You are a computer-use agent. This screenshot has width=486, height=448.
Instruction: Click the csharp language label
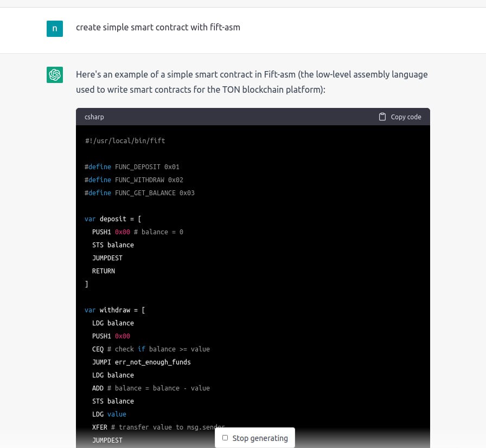click(x=94, y=117)
